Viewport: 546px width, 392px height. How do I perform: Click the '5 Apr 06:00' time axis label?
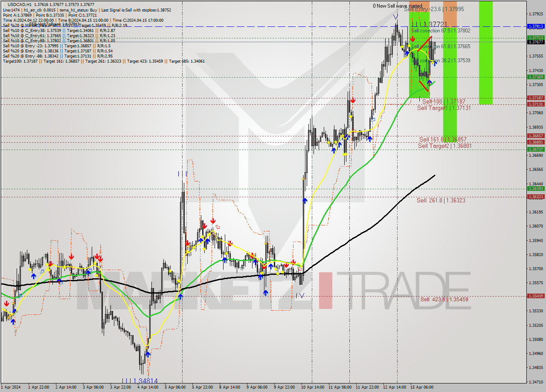175,387
